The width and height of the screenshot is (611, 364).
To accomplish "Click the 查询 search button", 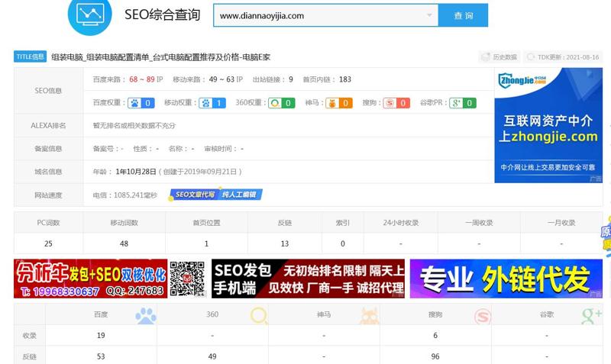I will (x=463, y=15).
